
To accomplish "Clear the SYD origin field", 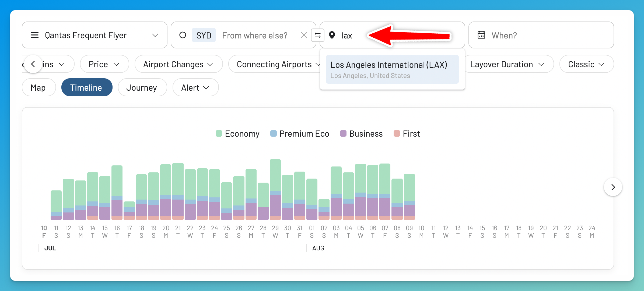I will click(x=304, y=35).
